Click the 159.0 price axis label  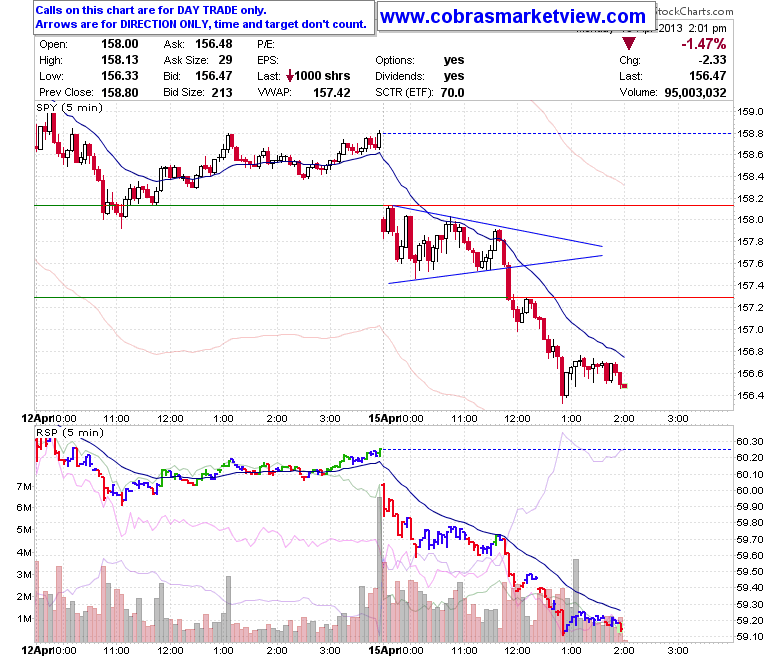click(x=750, y=111)
